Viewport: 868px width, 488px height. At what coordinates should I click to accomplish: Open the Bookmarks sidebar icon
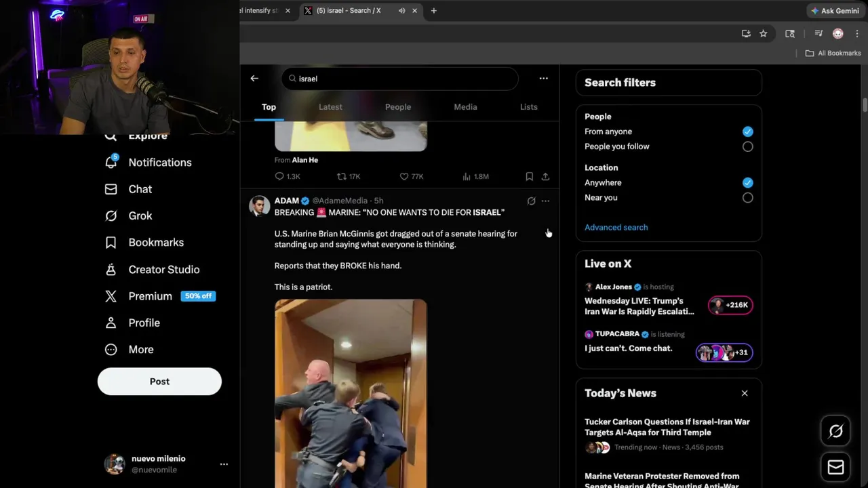(x=111, y=242)
